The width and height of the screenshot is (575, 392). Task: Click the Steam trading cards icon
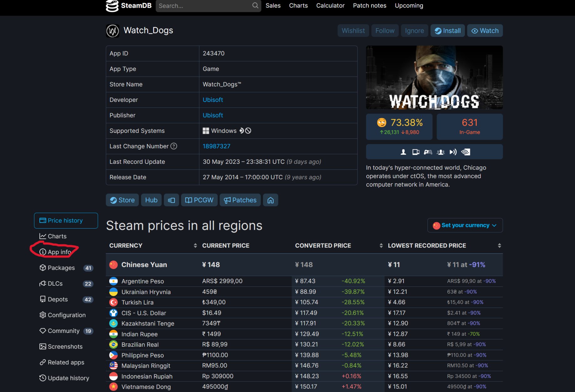(416, 152)
